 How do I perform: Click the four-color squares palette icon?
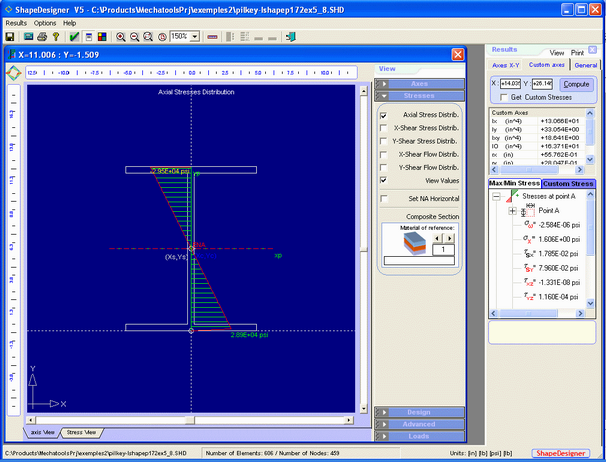tap(102, 37)
